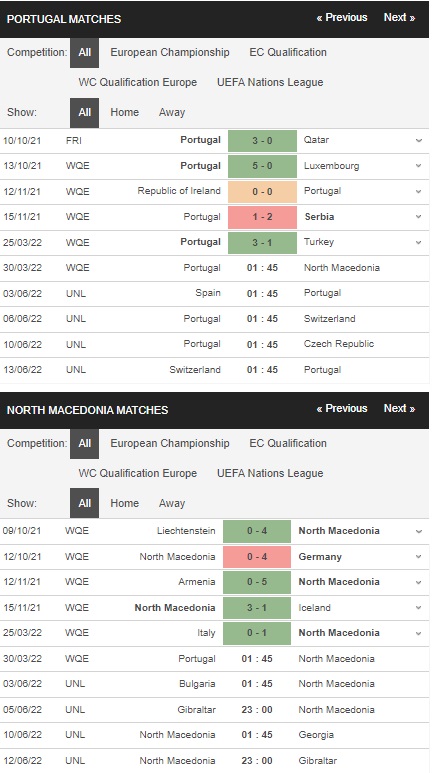Expand the North Macedonia vs Germany chevron
This screenshot has height=773, width=432.
coord(419,557)
